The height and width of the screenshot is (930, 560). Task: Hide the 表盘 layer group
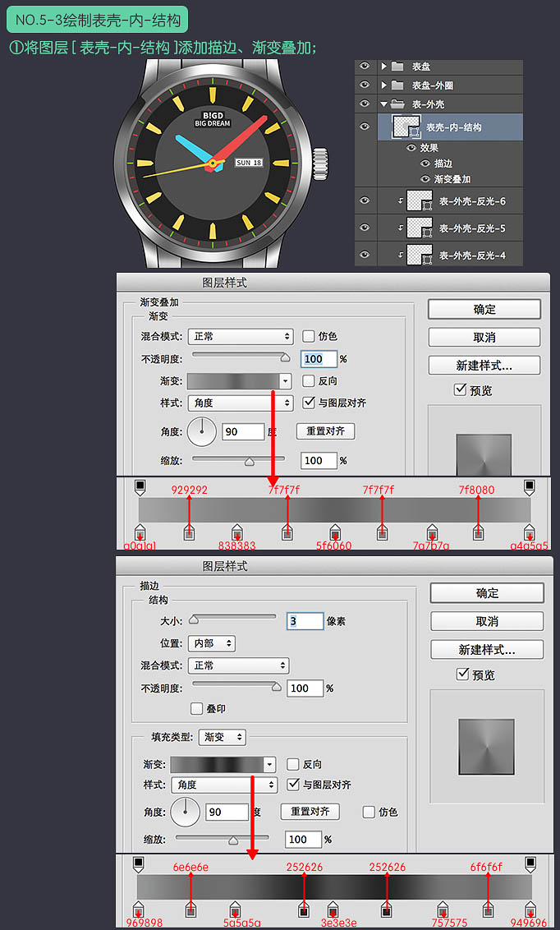[x=365, y=66]
